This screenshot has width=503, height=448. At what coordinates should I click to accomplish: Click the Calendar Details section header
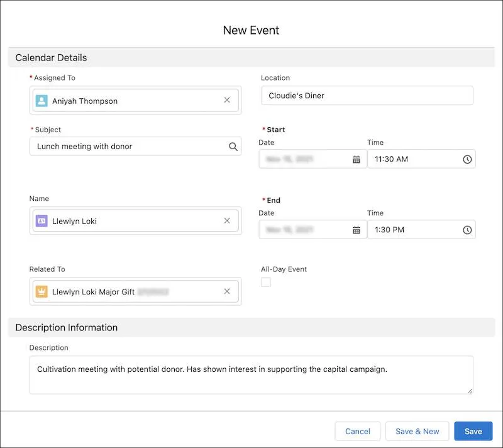(251, 57)
